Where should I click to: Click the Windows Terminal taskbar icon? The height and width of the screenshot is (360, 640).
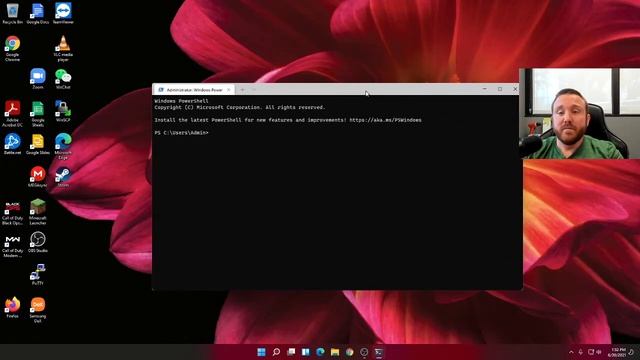coord(379,352)
